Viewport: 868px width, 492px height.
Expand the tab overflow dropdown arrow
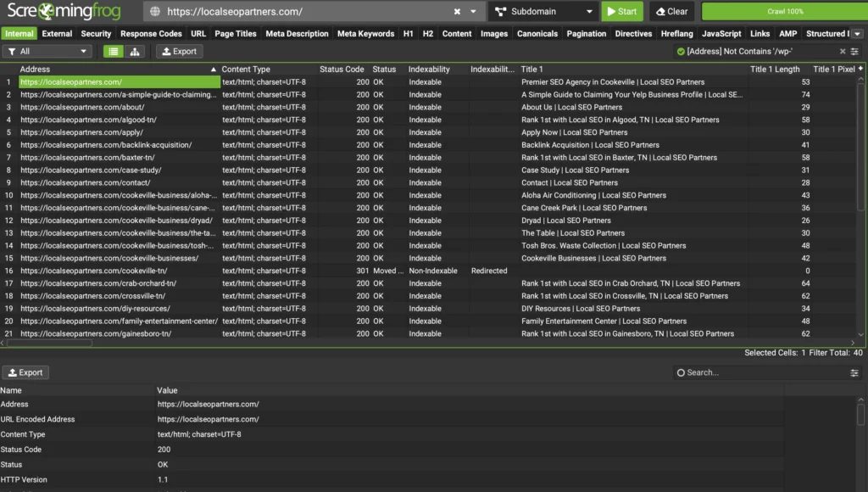click(x=858, y=34)
